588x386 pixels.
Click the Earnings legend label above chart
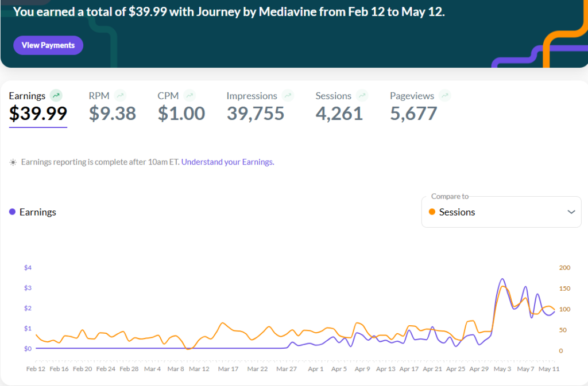point(37,212)
